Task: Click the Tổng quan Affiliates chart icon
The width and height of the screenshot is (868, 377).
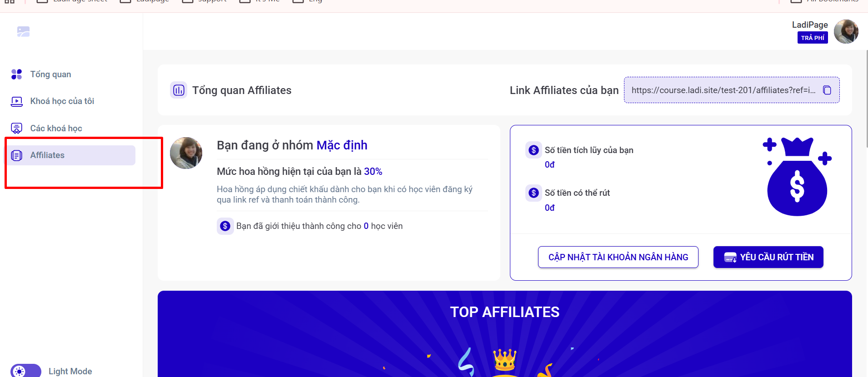Action: pyautogui.click(x=179, y=90)
